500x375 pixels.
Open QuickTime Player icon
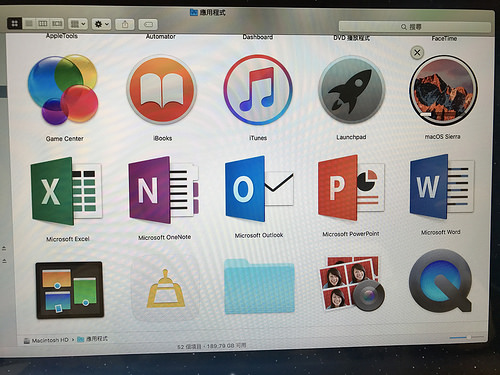[x=441, y=281]
